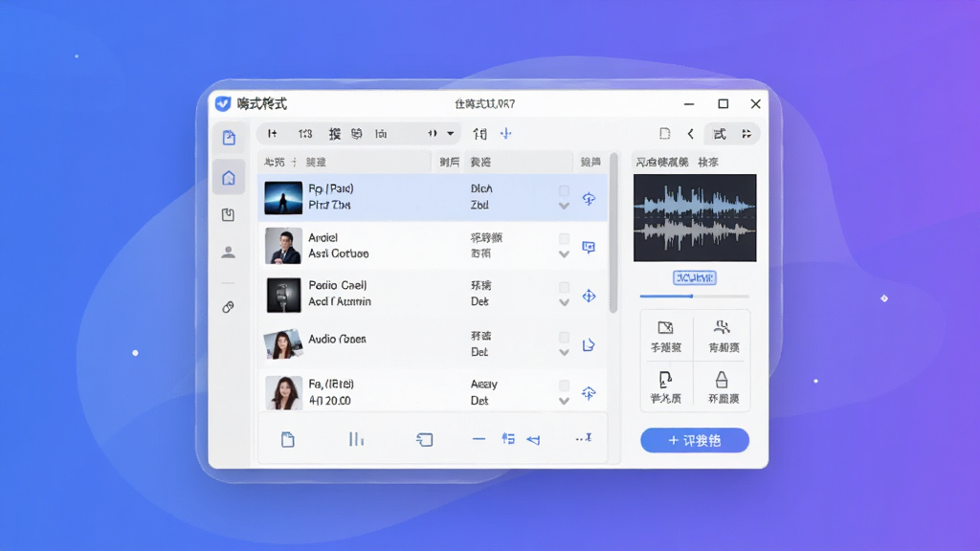Click the blue cloud icon in Pp (Paid) row
Screen dimensions: 980x551
point(589,199)
